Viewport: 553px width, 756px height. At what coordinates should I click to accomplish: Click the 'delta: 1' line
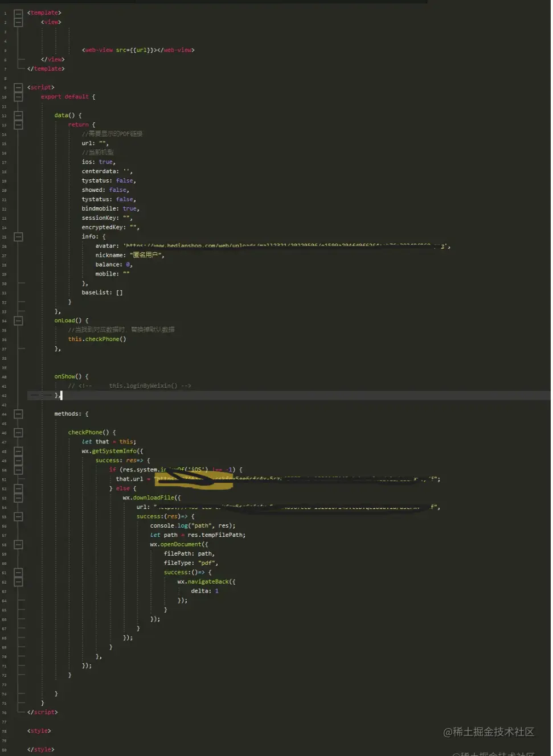[204, 591]
